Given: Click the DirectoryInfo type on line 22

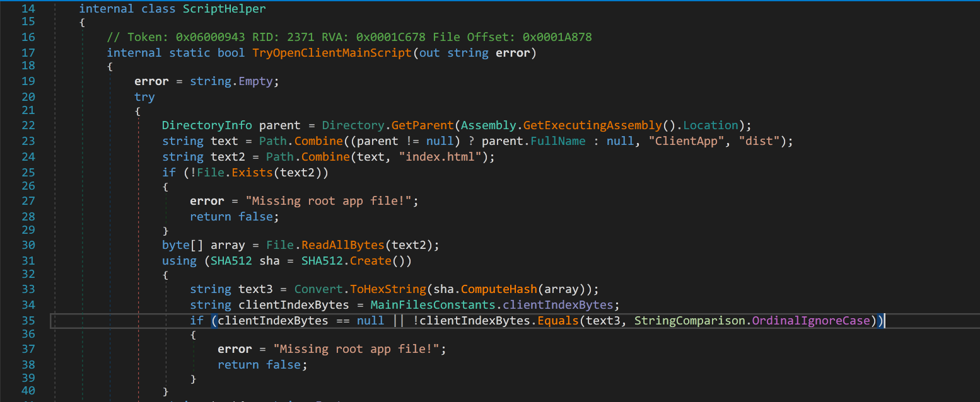Looking at the screenshot, I should (207, 125).
